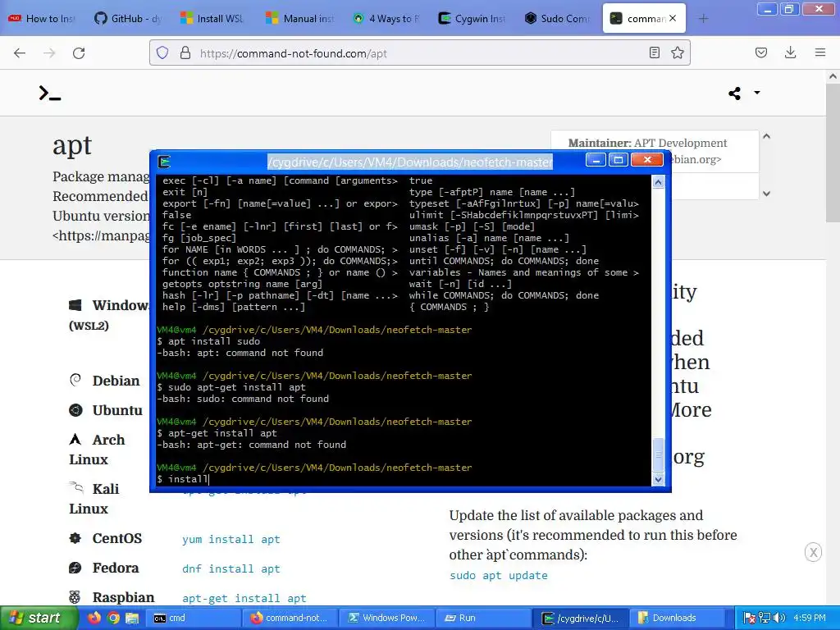
Task: Click the padlock site security icon
Action: pyautogui.click(x=185, y=52)
